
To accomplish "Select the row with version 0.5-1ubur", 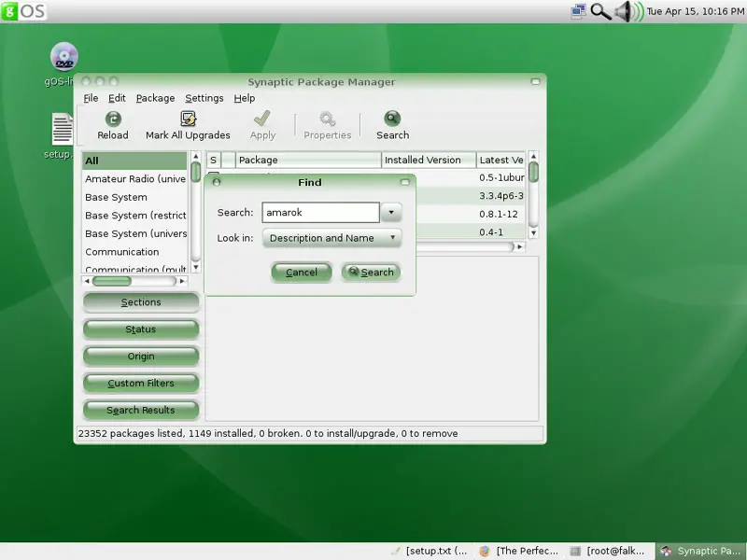I will [x=471, y=178].
